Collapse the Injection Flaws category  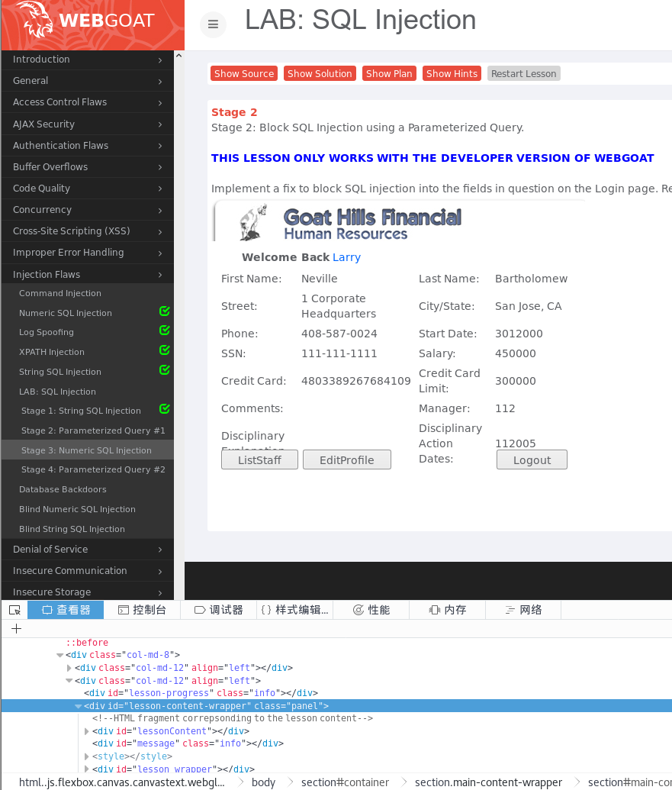click(88, 274)
